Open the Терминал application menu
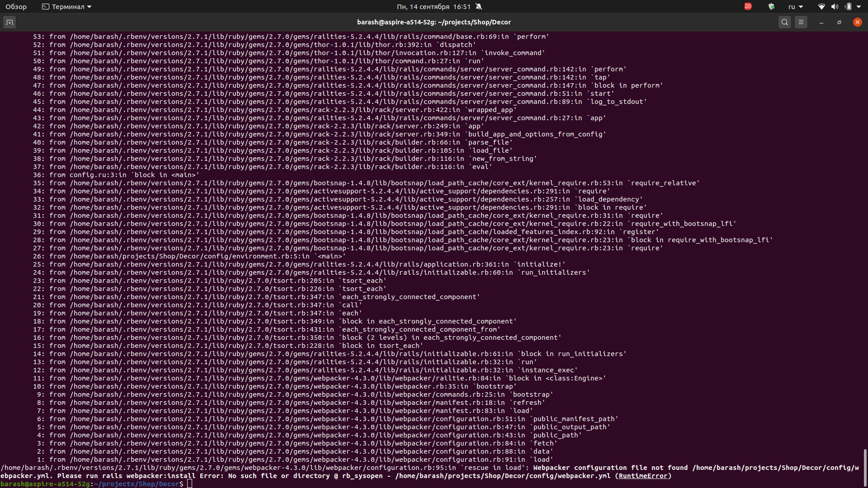868x488 pixels. pos(67,7)
